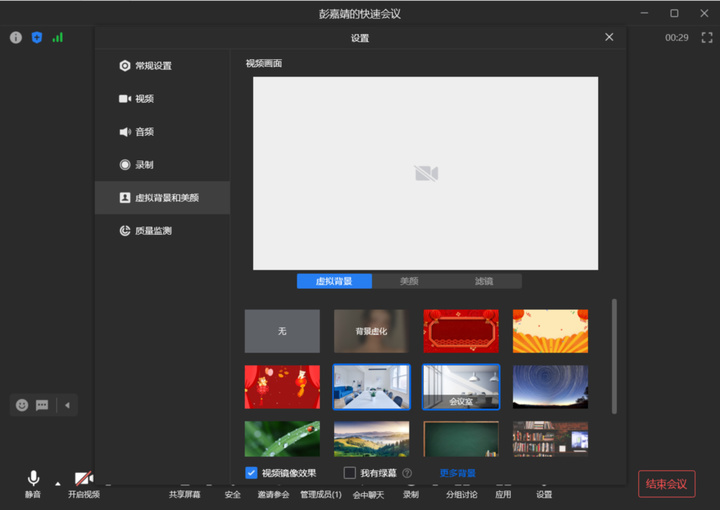Expand audio options arrow next to microphone
The height and width of the screenshot is (510, 720).
point(57,484)
